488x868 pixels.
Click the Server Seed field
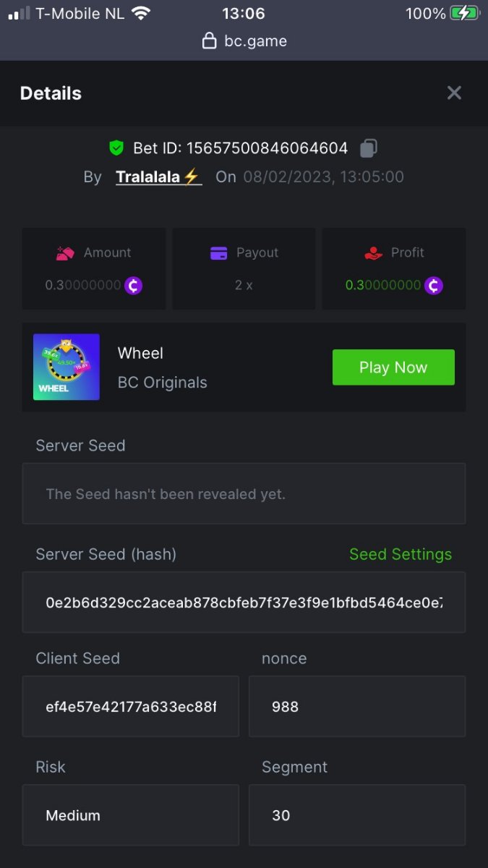pos(244,494)
